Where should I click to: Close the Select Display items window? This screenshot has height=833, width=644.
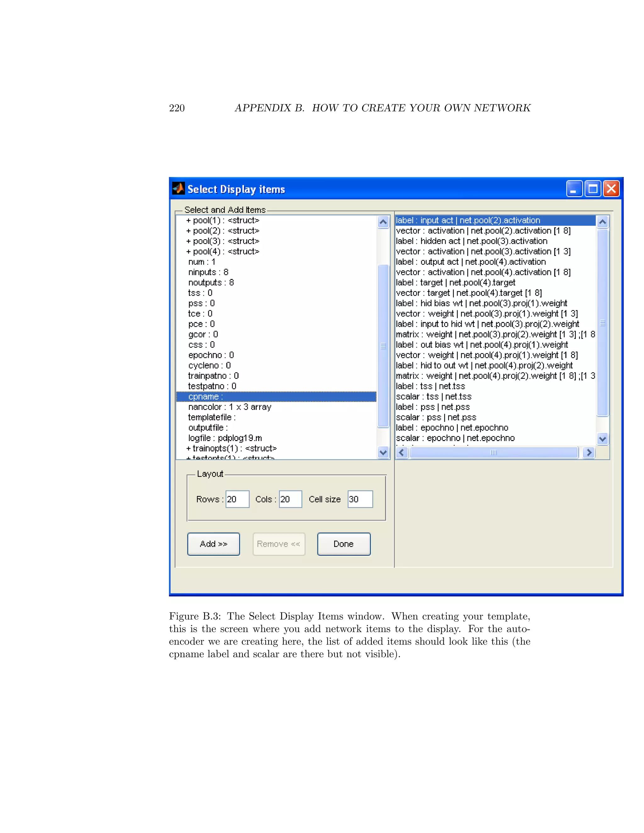(611, 188)
